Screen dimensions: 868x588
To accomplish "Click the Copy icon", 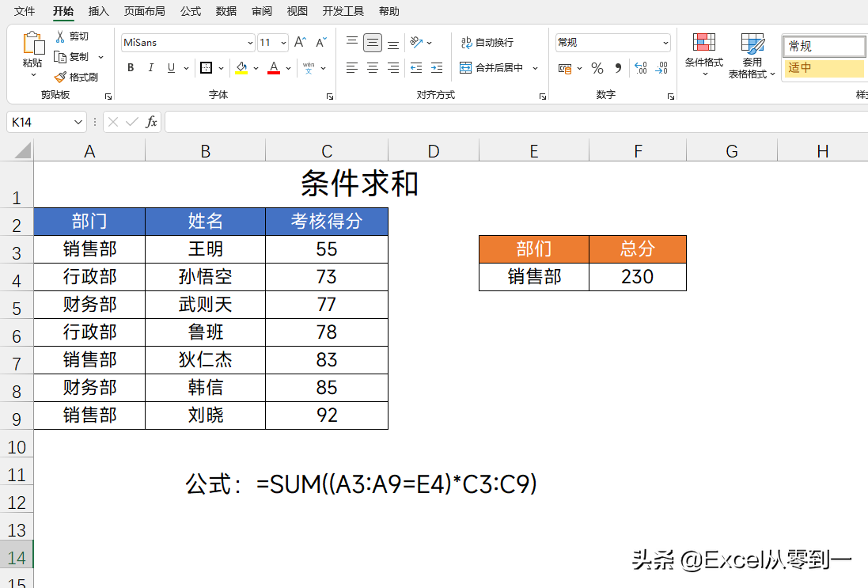I will pyautogui.click(x=60, y=56).
